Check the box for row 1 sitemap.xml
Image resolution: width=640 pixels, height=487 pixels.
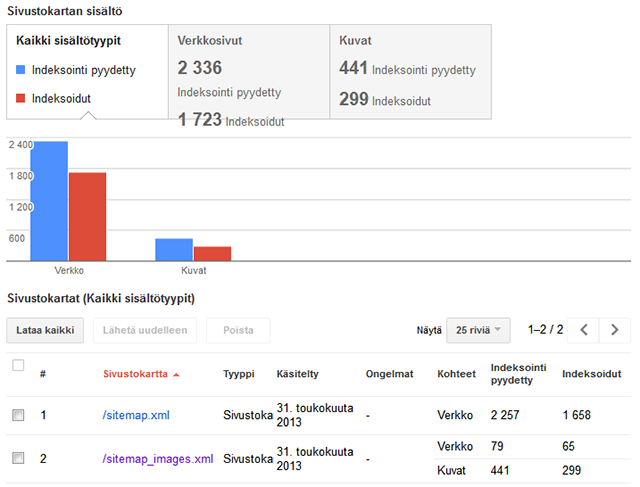click(18, 415)
